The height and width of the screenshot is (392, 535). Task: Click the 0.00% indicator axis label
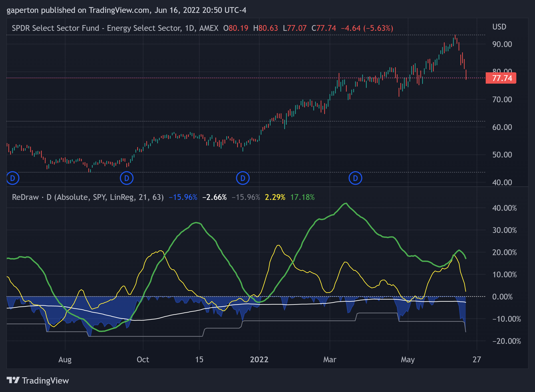502,297
